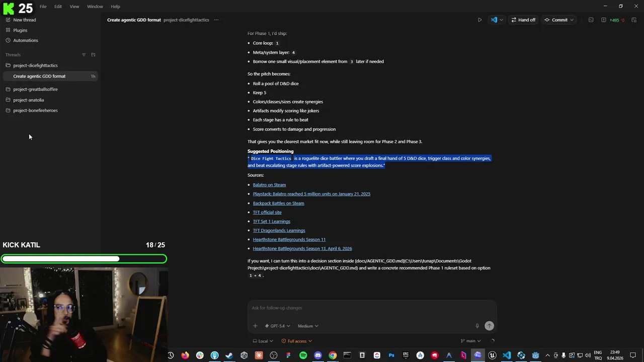The image size is (644, 362).
Task: Click the microphone dictation icon
Action: click(477, 326)
